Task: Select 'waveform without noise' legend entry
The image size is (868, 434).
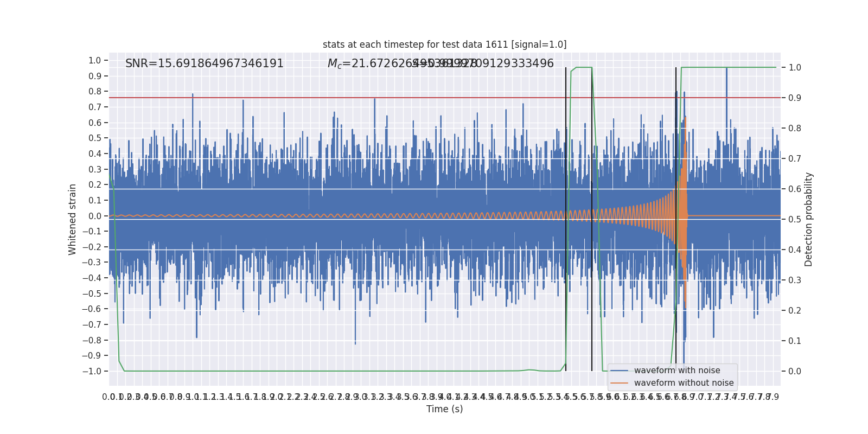Action: click(x=684, y=383)
